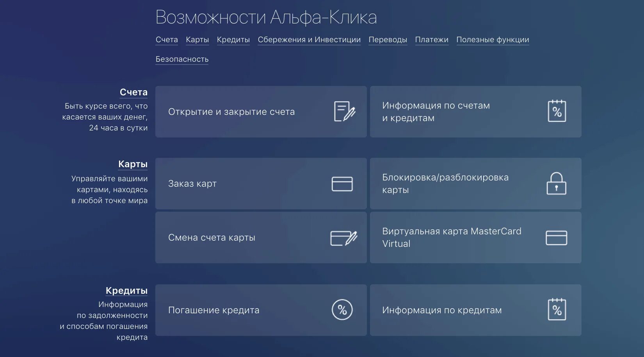
Task: Open Безопасность navigation link
Action: [182, 59]
